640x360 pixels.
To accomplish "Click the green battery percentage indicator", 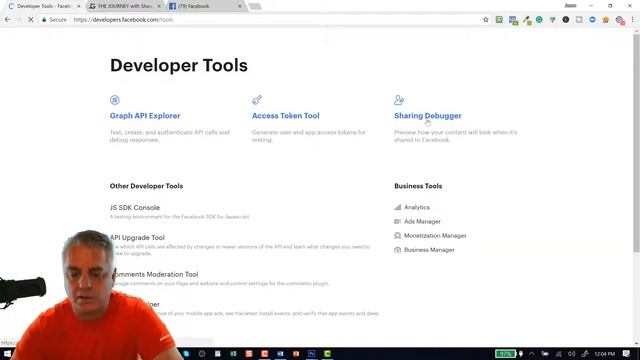I will tap(505, 354).
